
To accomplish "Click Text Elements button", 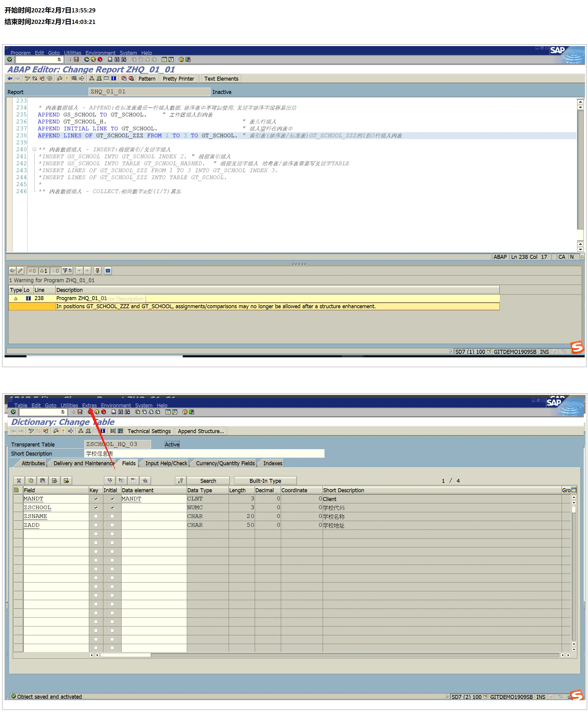I will click(221, 79).
